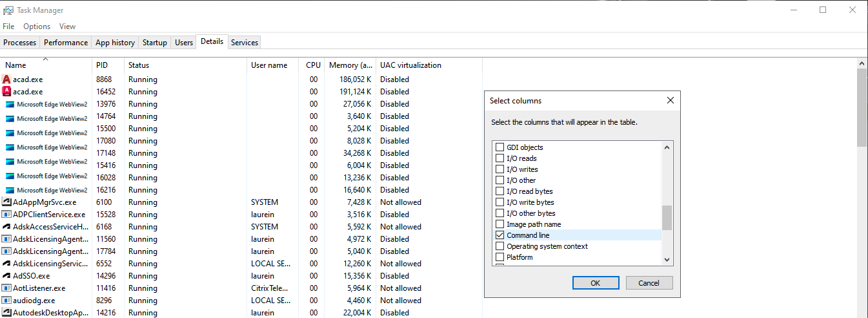The height and width of the screenshot is (318, 868).
Task: Open the Options menu
Action: point(37,26)
